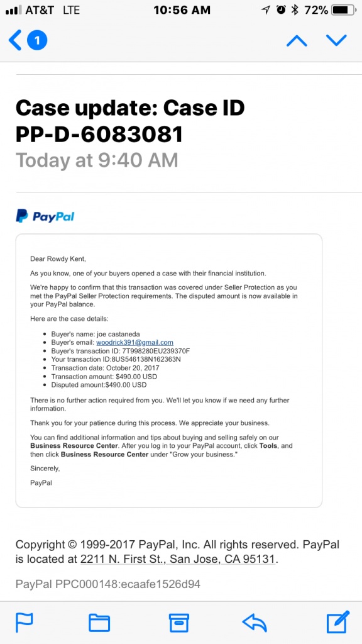Viewport: 362px width, 644px height.
Task: Tap the unread count badge showing 1
Action: [37, 40]
